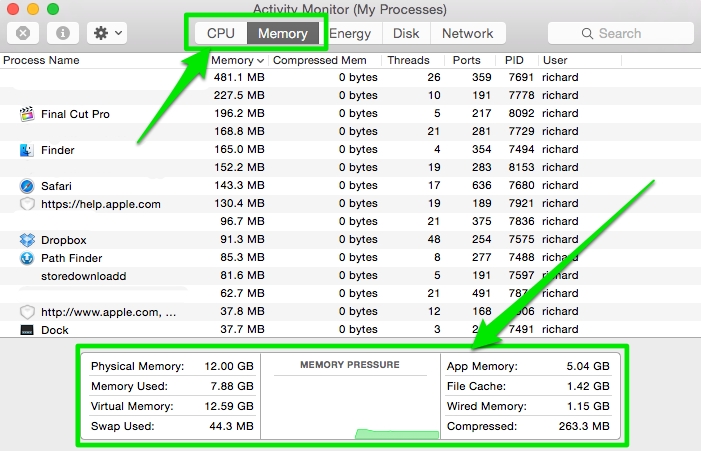Sort by Process Name column

(41, 60)
